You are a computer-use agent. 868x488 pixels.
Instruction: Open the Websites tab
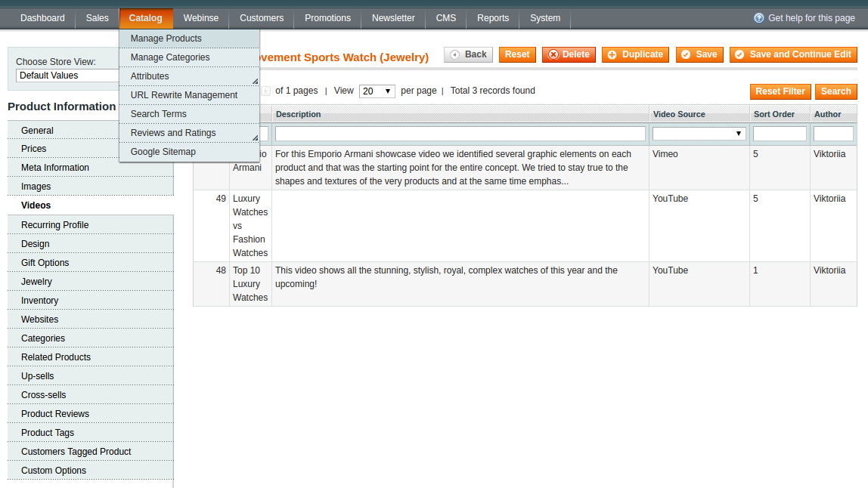pyautogui.click(x=90, y=320)
